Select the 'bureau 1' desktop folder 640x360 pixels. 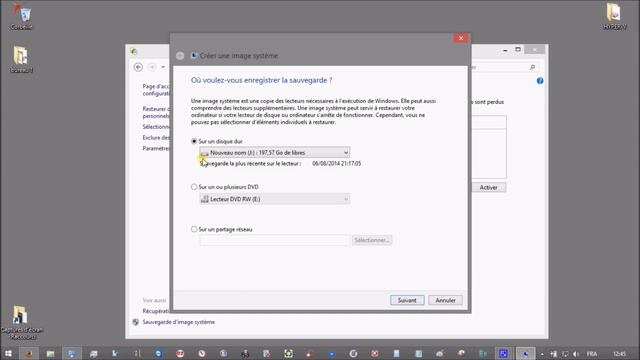21,60
